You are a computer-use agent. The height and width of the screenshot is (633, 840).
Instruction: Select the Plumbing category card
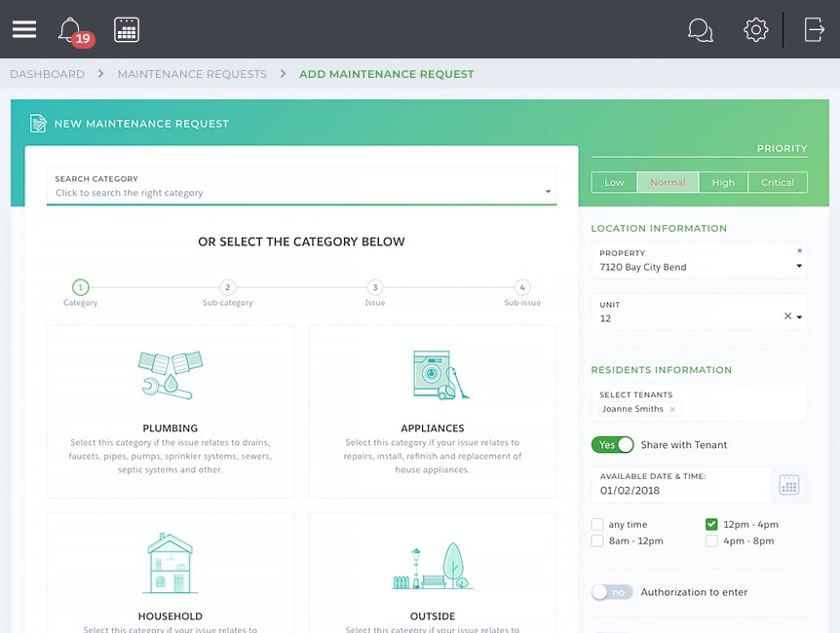tap(171, 411)
